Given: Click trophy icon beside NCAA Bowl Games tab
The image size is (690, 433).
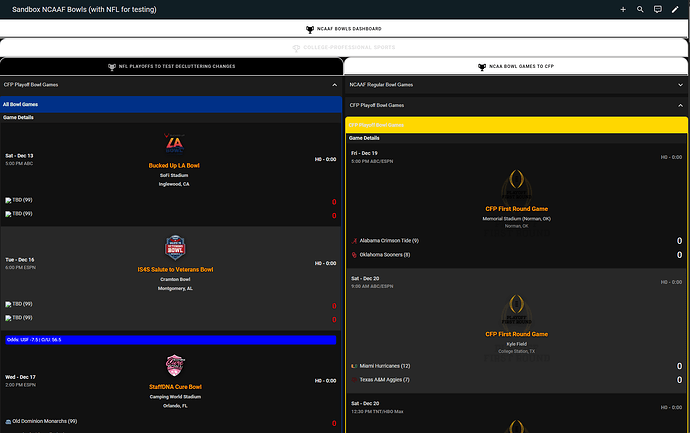Looking at the screenshot, I should click(x=482, y=67).
